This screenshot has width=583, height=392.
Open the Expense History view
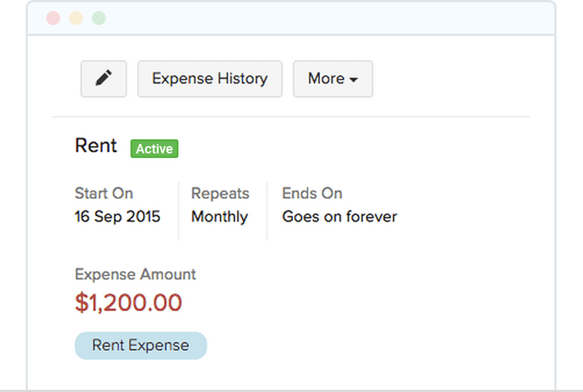[209, 79]
